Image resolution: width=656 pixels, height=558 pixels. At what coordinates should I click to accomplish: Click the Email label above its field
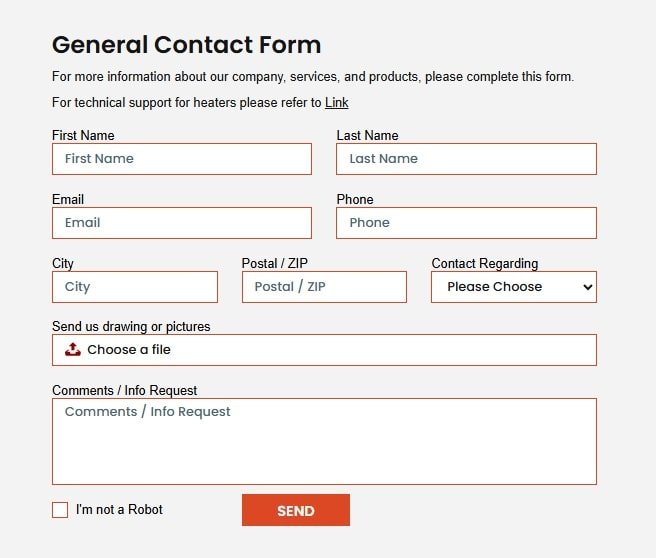(68, 199)
